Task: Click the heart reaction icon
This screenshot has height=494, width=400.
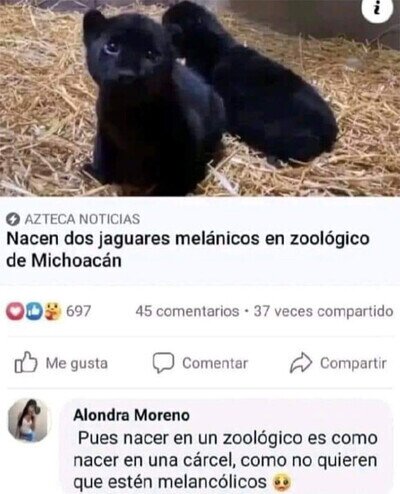Action: coord(15,311)
